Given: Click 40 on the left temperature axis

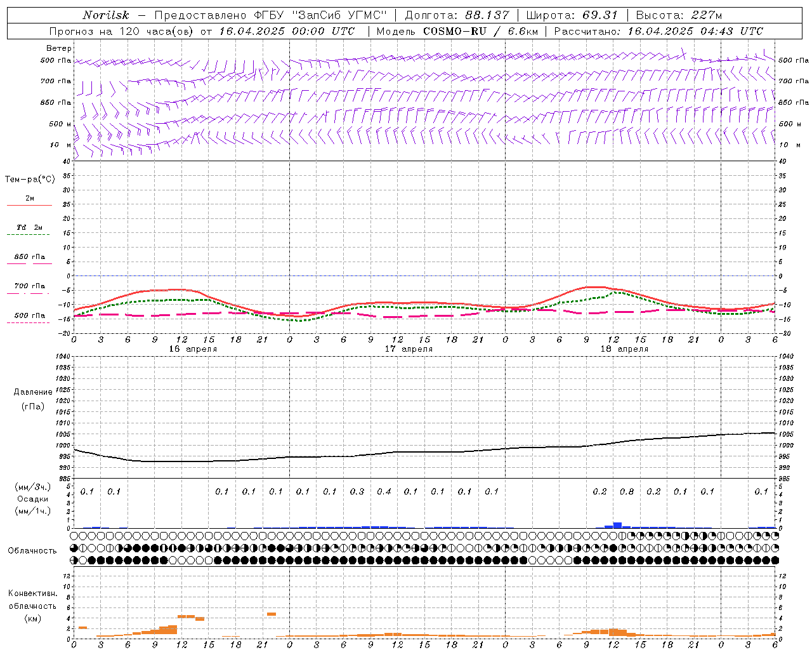Looking at the screenshot, I should (x=67, y=161).
